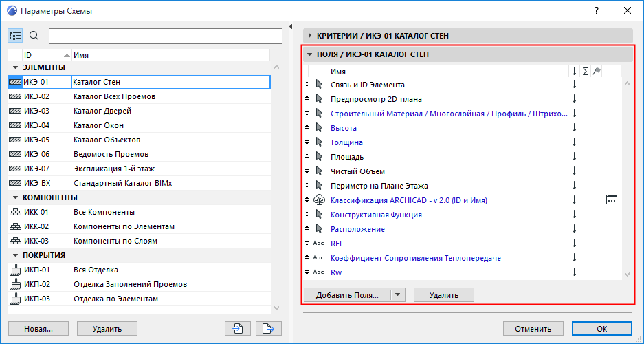
Task: Sort scheme list by Имя column
Action: coord(170,55)
